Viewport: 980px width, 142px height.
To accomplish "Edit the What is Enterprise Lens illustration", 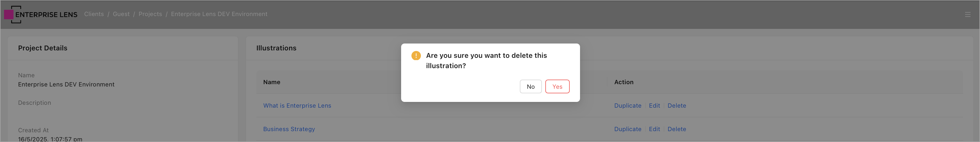I will coord(654,106).
